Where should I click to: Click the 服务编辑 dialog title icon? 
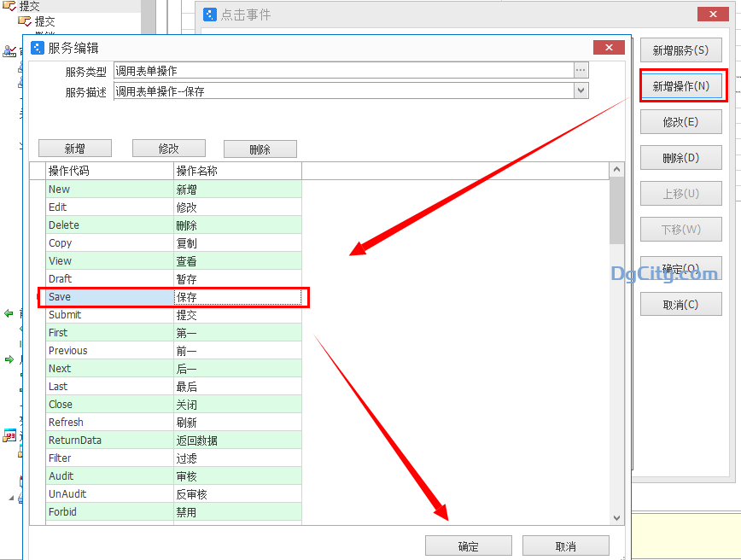click(38, 47)
